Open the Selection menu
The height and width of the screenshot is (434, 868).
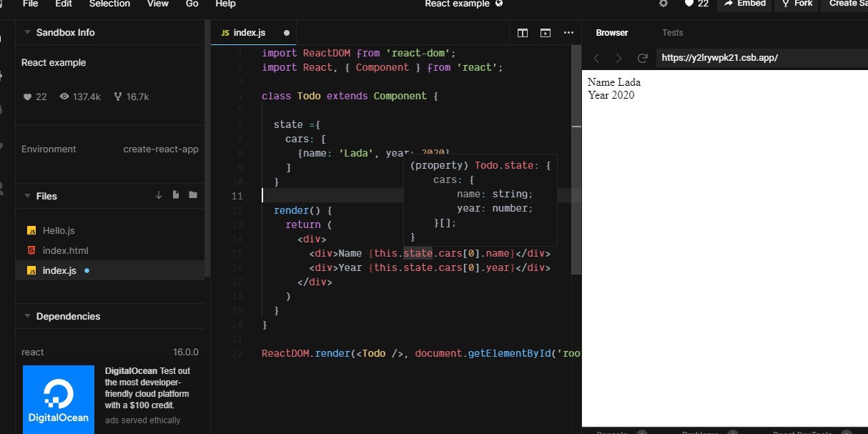(x=109, y=4)
